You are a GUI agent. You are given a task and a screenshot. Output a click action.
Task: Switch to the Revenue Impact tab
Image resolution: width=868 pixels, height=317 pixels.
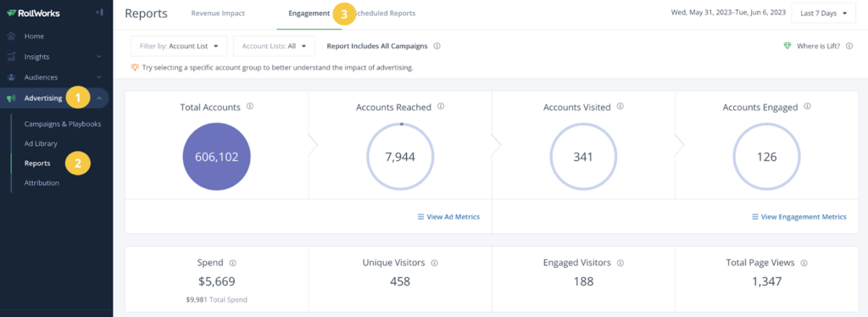tap(218, 14)
